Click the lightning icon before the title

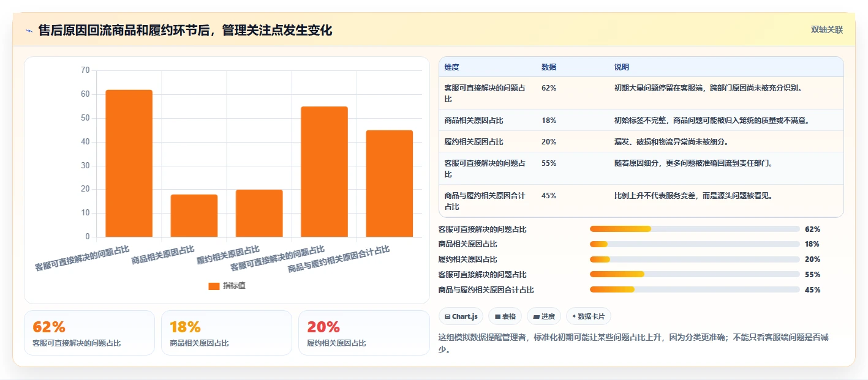coord(29,31)
